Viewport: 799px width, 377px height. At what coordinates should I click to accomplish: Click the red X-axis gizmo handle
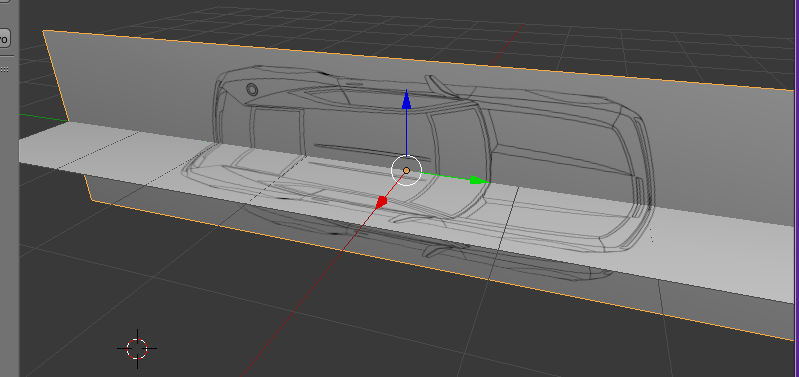click(382, 203)
